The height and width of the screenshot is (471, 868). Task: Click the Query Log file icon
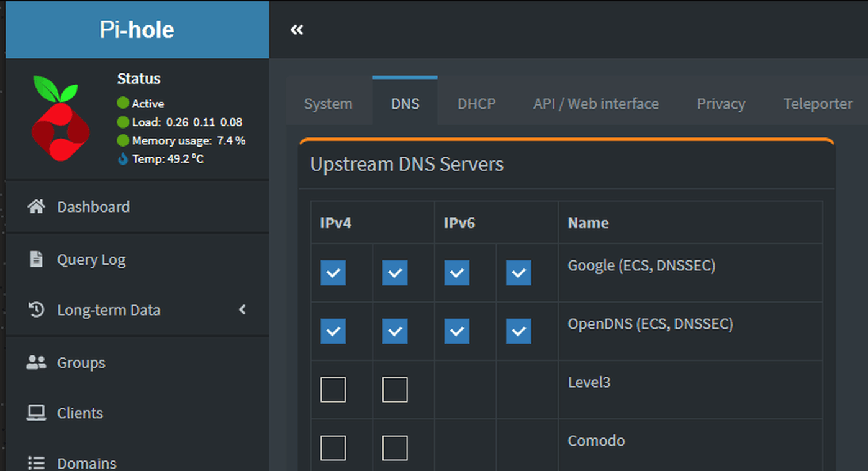pyautogui.click(x=37, y=259)
